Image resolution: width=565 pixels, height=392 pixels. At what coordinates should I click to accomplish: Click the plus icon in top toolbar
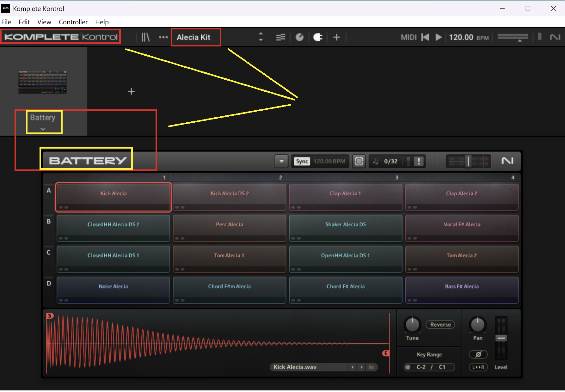click(336, 37)
